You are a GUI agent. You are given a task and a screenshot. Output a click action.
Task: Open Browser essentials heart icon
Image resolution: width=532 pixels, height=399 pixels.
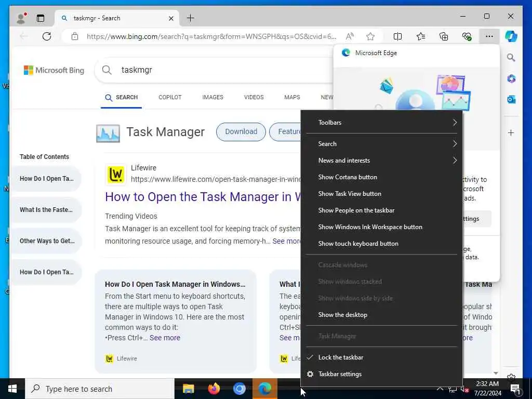467,36
